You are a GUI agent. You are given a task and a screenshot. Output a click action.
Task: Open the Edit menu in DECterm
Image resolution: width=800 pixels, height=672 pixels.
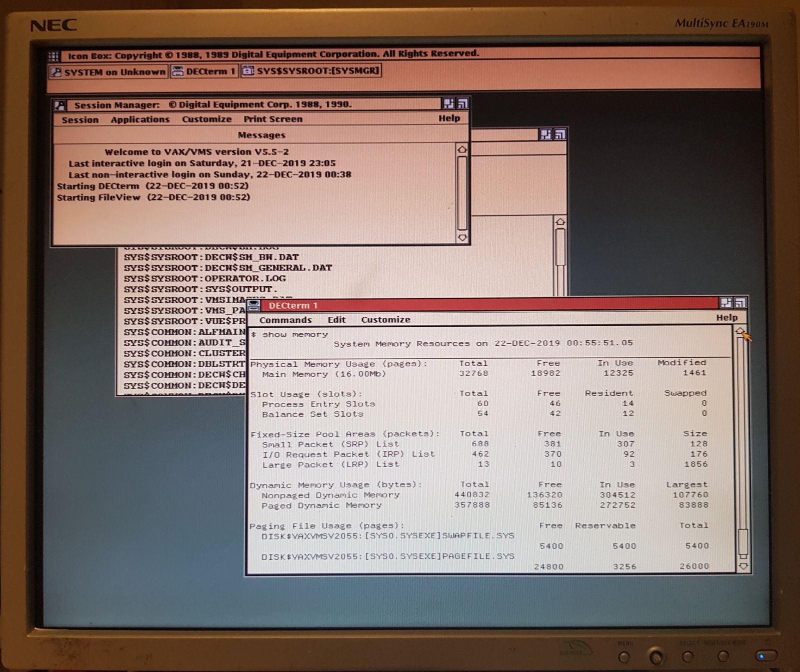(x=336, y=320)
